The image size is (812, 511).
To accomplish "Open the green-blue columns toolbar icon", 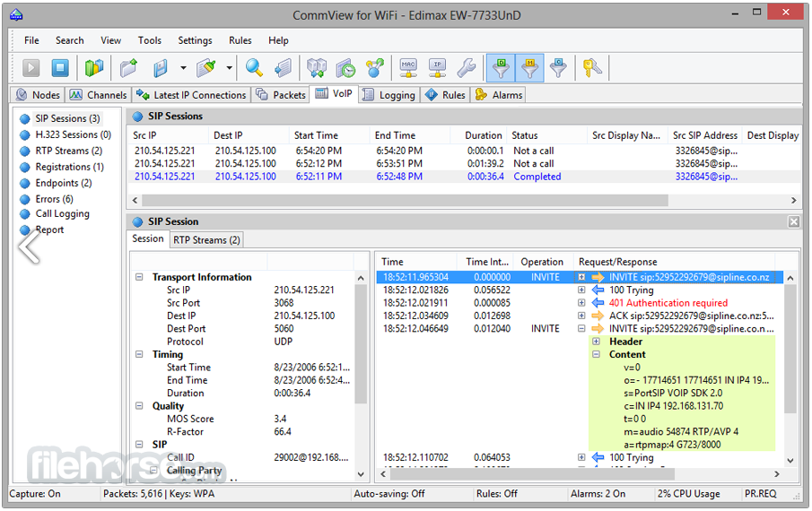I will point(94,68).
